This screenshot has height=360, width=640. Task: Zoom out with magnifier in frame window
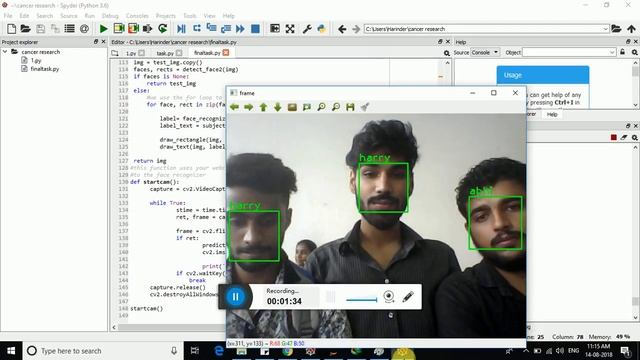336,107
